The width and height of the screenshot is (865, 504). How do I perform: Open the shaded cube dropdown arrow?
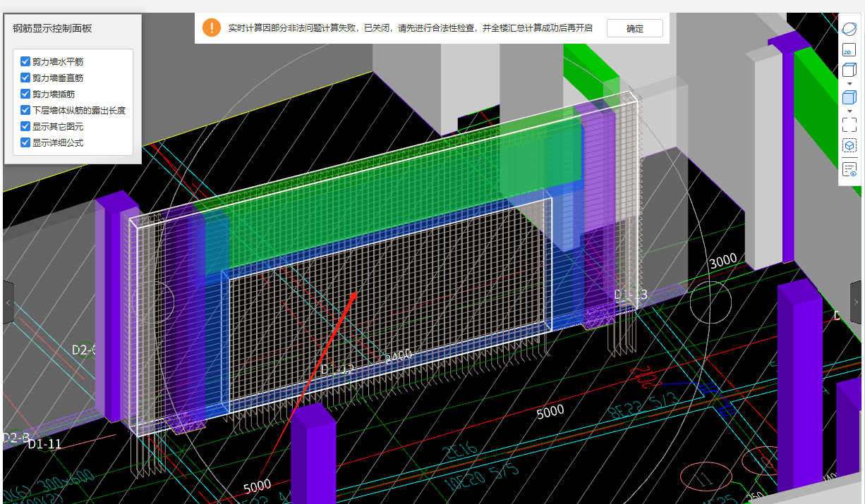pos(849,111)
